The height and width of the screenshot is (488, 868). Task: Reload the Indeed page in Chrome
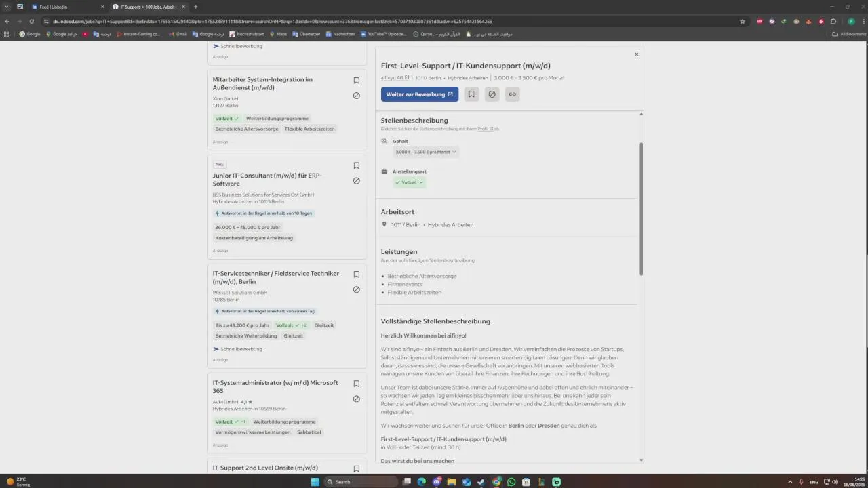tap(31, 21)
